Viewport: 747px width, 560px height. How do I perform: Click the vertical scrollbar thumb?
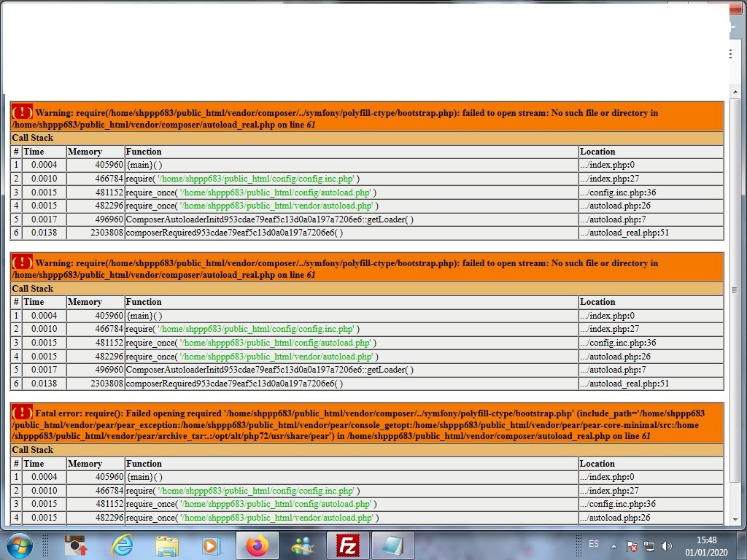[x=735, y=289]
